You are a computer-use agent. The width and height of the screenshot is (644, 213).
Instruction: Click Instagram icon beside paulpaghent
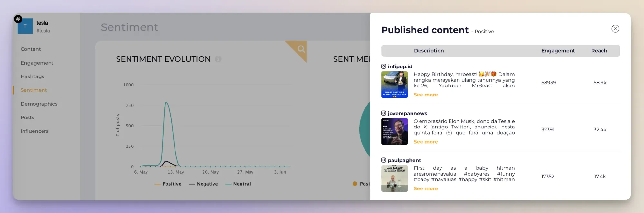click(384, 160)
